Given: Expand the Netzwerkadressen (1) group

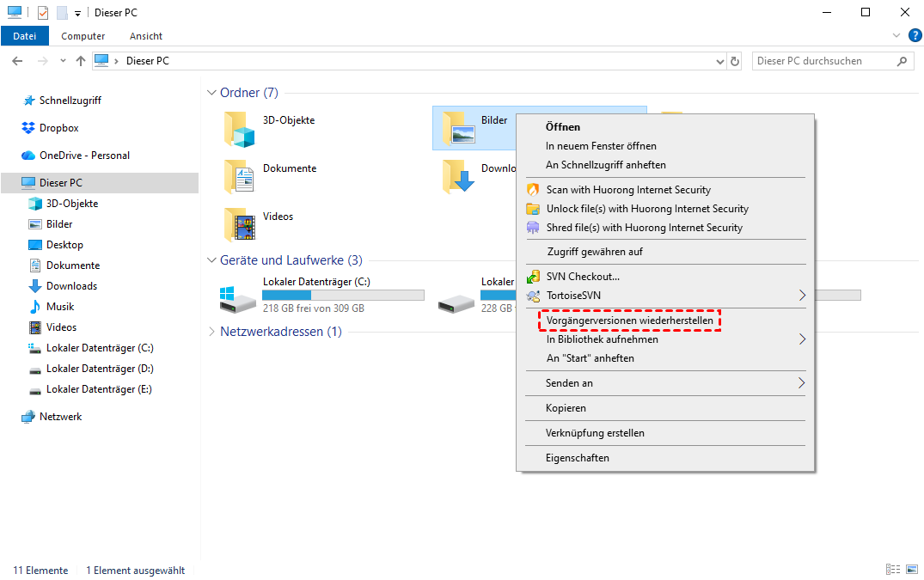Looking at the screenshot, I should [212, 332].
